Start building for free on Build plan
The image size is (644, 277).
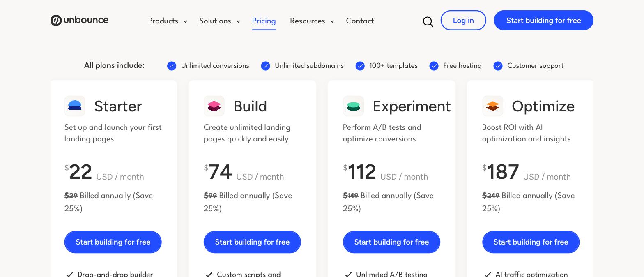252,242
